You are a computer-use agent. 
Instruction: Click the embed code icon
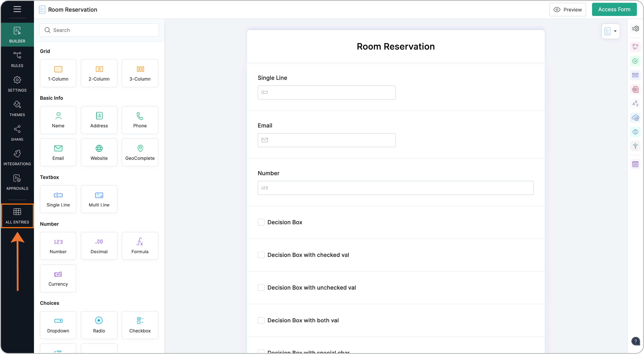[x=635, y=164]
